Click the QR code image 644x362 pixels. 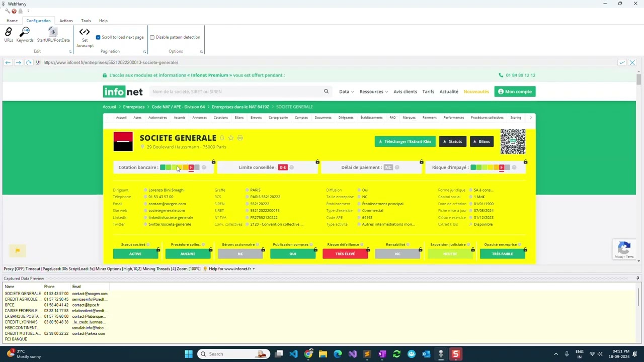click(513, 141)
